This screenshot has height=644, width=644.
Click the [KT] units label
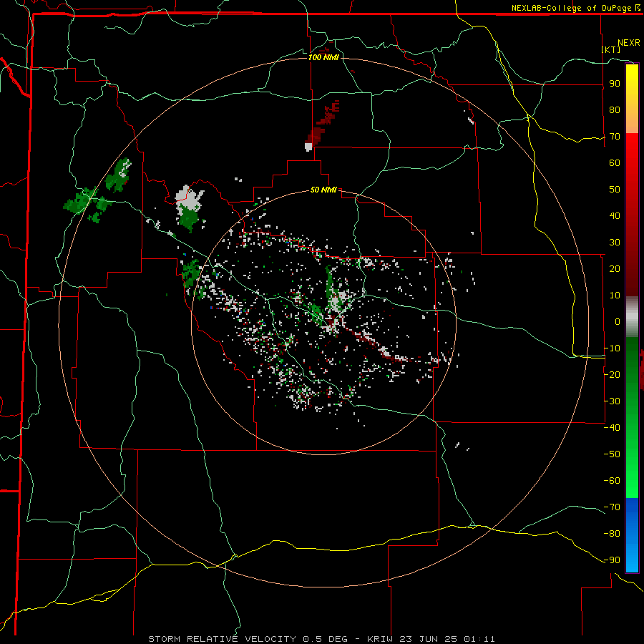pos(611,49)
